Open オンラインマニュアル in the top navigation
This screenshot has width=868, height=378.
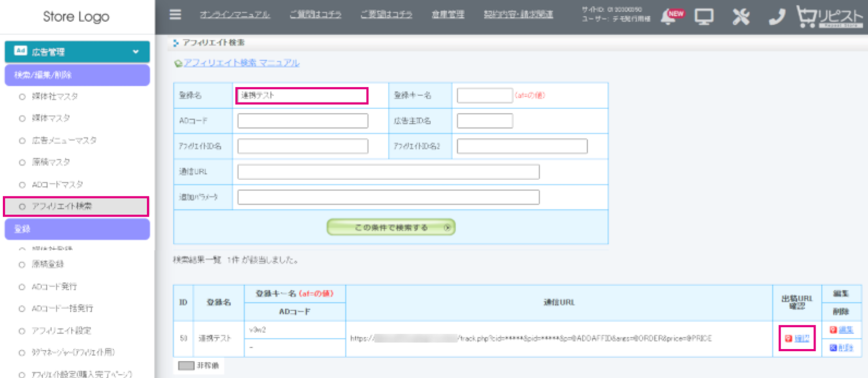(235, 14)
